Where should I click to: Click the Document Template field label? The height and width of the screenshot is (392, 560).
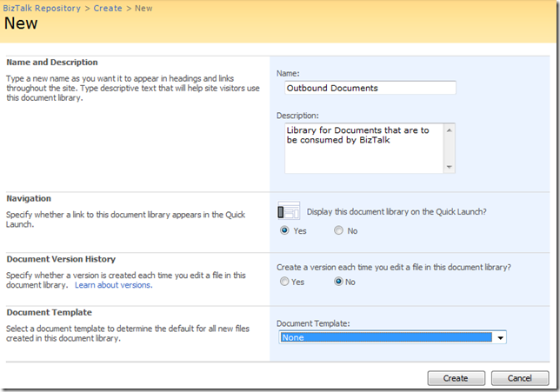click(313, 323)
